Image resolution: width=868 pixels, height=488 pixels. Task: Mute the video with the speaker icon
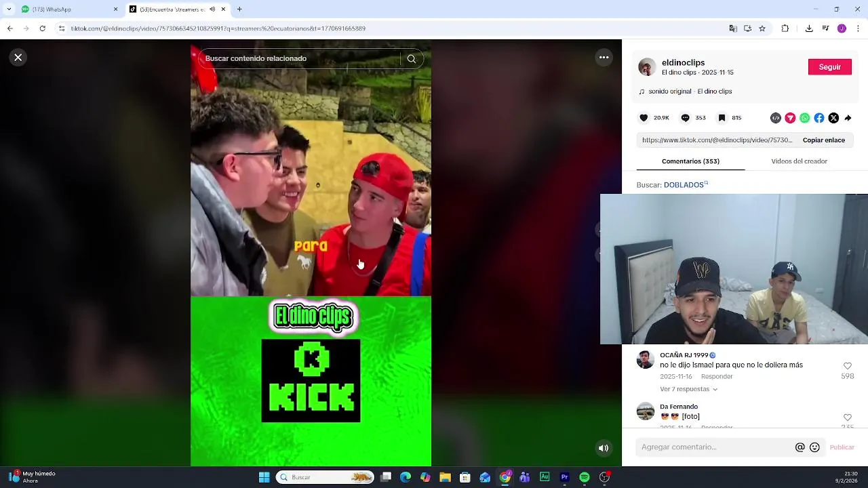[603, 448]
